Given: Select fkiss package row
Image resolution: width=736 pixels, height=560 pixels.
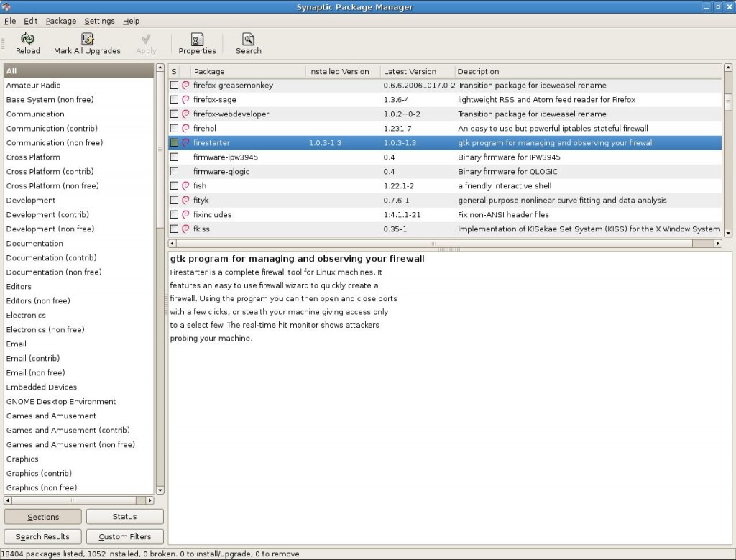Looking at the screenshot, I should click(x=445, y=229).
